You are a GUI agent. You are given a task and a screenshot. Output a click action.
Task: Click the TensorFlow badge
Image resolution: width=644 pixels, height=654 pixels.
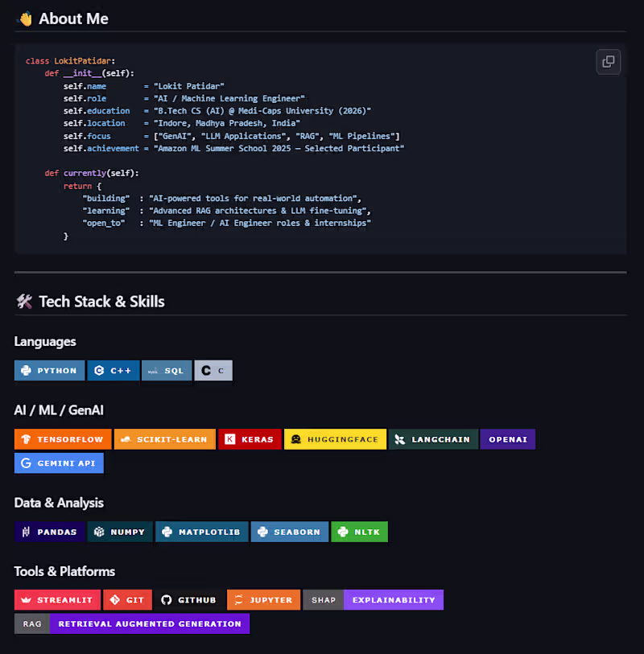coord(63,439)
